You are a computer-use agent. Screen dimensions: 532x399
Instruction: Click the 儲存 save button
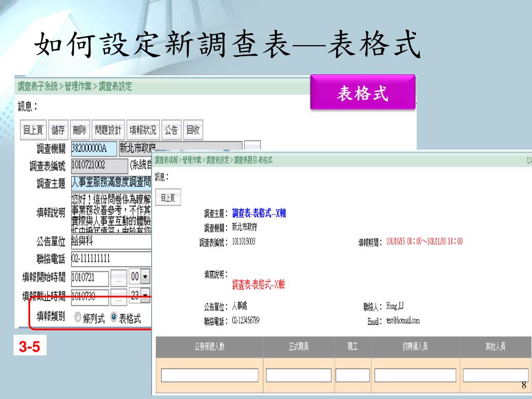pyautogui.click(x=58, y=129)
